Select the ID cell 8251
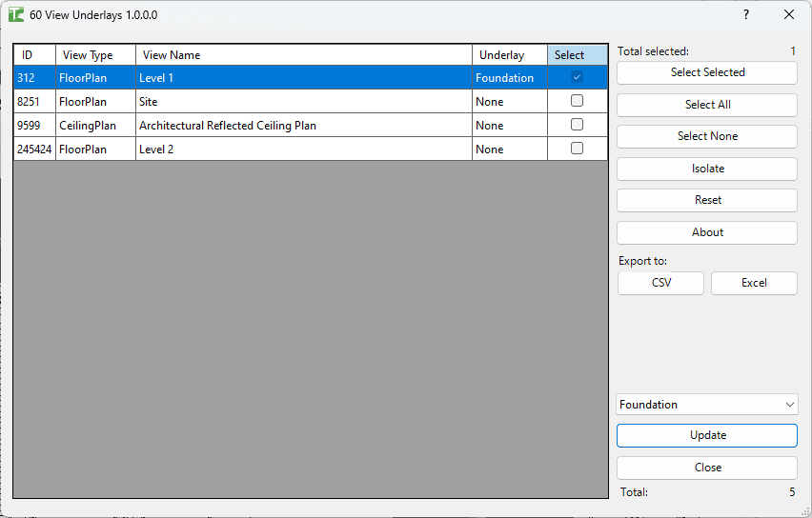 coord(34,102)
